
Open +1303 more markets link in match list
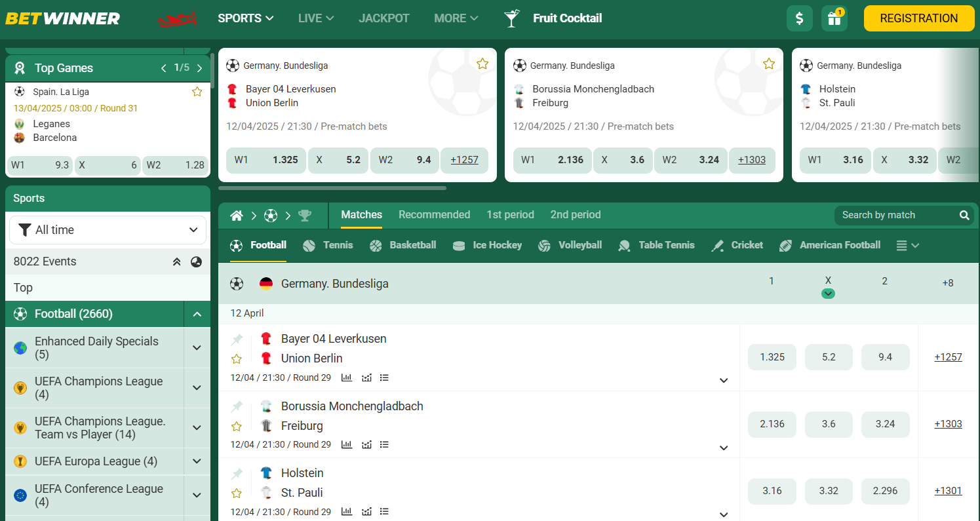point(948,424)
